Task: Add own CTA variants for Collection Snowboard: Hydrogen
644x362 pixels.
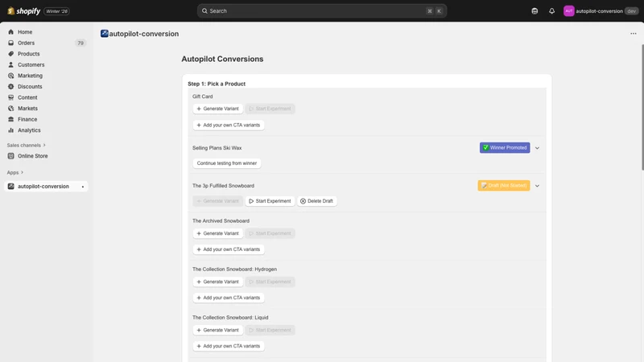Action: [229, 298]
